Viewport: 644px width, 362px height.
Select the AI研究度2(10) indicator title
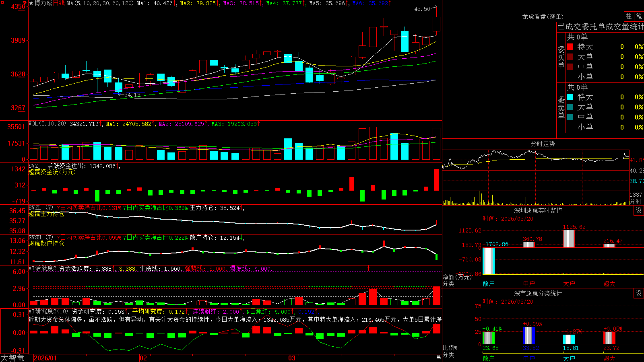(x=48, y=312)
